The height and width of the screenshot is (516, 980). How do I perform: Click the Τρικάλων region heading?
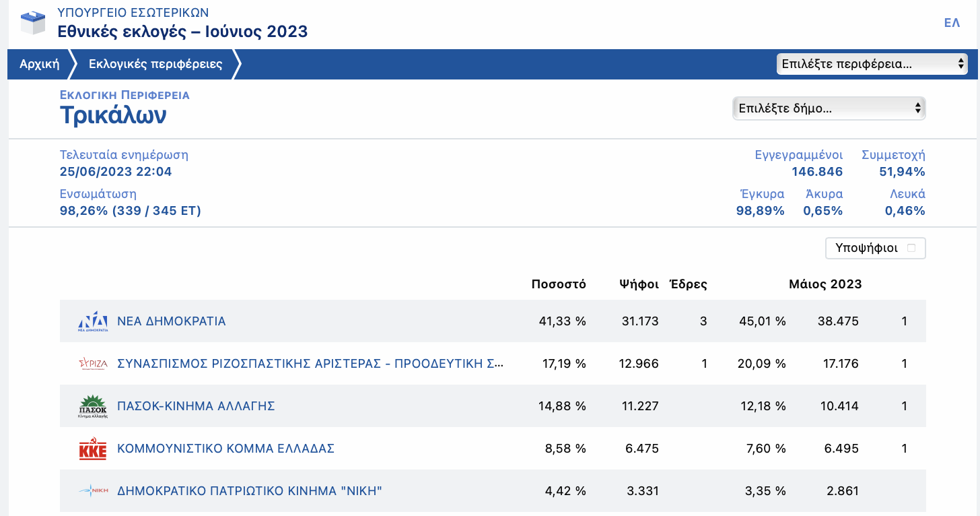coord(113,116)
